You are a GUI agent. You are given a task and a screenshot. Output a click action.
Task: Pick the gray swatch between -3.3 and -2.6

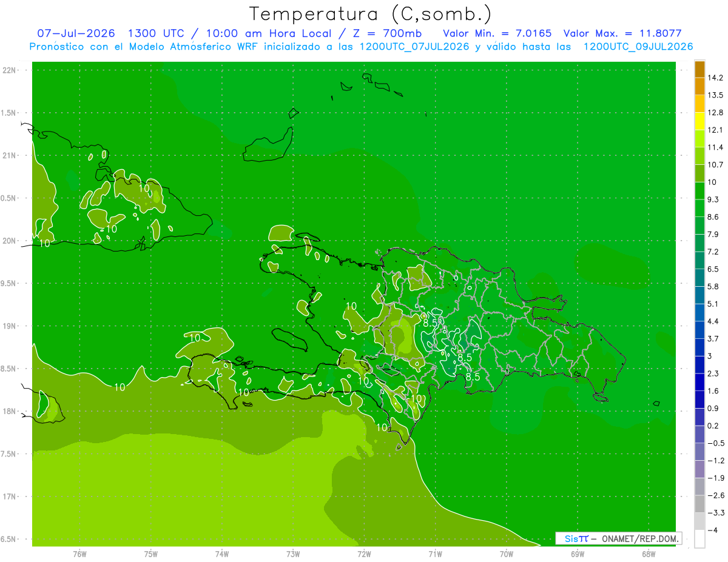point(699,504)
